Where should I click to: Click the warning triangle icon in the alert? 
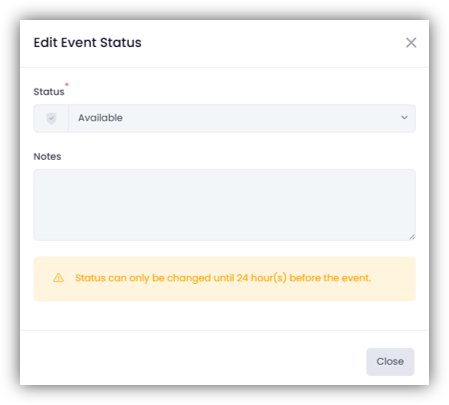[59, 278]
